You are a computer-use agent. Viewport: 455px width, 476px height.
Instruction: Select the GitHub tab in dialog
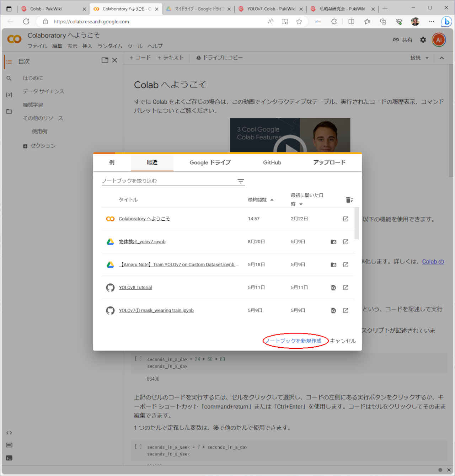point(272,162)
